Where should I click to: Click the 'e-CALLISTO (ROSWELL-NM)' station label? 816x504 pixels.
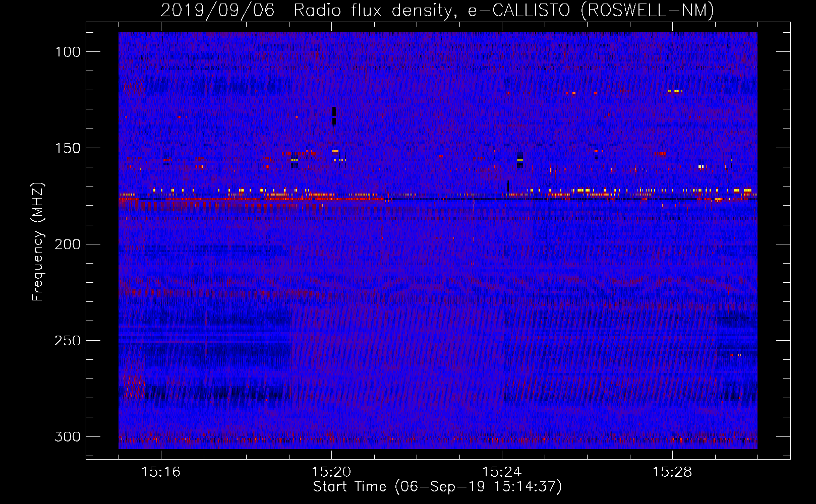pyautogui.click(x=591, y=11)
